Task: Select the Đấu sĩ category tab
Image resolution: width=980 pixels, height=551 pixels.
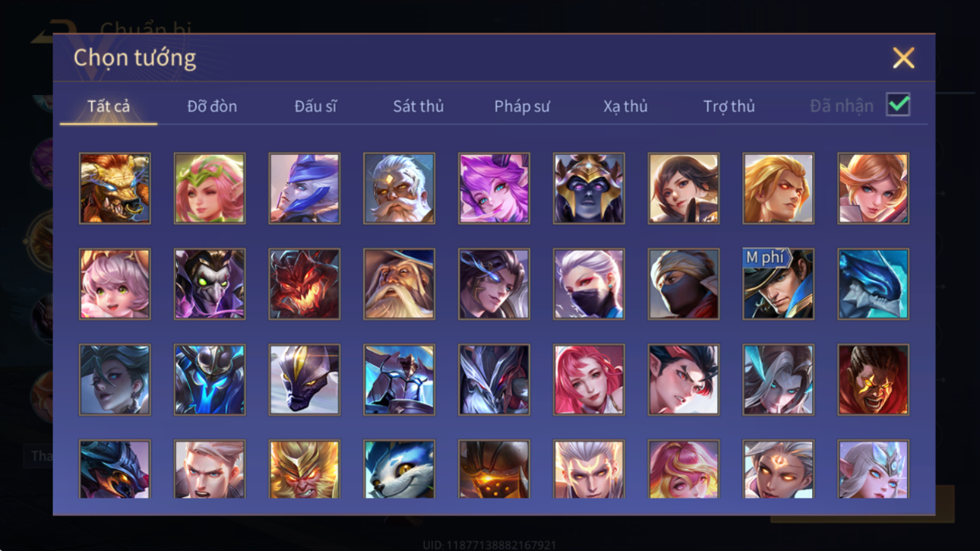Action: [x=315, y=106]
